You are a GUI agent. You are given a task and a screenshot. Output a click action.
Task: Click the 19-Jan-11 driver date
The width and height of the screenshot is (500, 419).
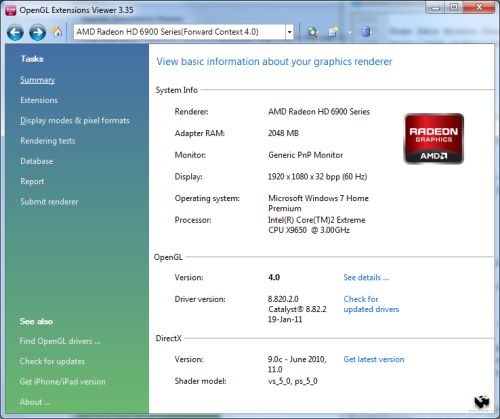click(x=285, y=319)
